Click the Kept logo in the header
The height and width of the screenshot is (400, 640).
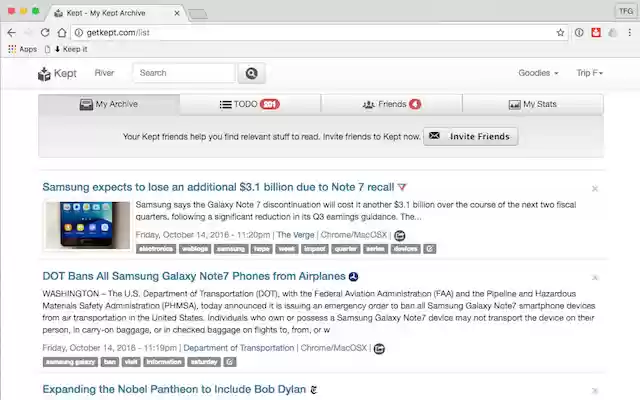pyautogui.click(x=57, y=73)
